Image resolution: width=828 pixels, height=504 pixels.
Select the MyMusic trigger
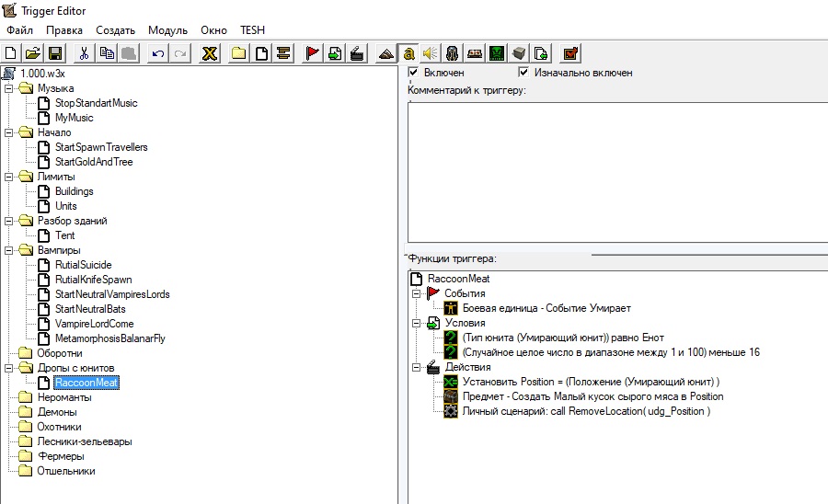click(x=74, y=118)
